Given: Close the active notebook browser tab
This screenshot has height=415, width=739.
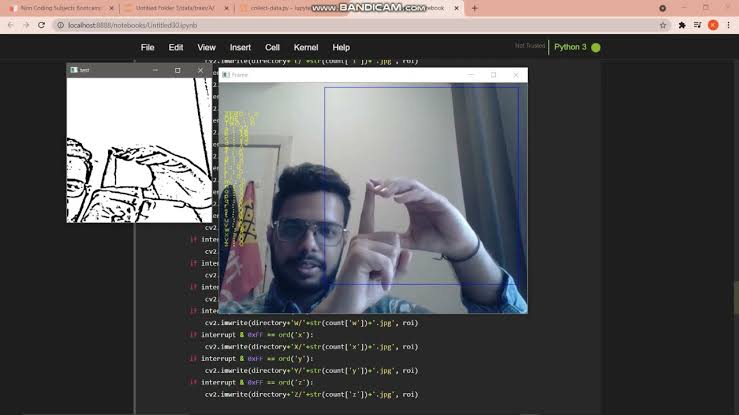Looking at the screenshot, I should [x=456, y=8].
